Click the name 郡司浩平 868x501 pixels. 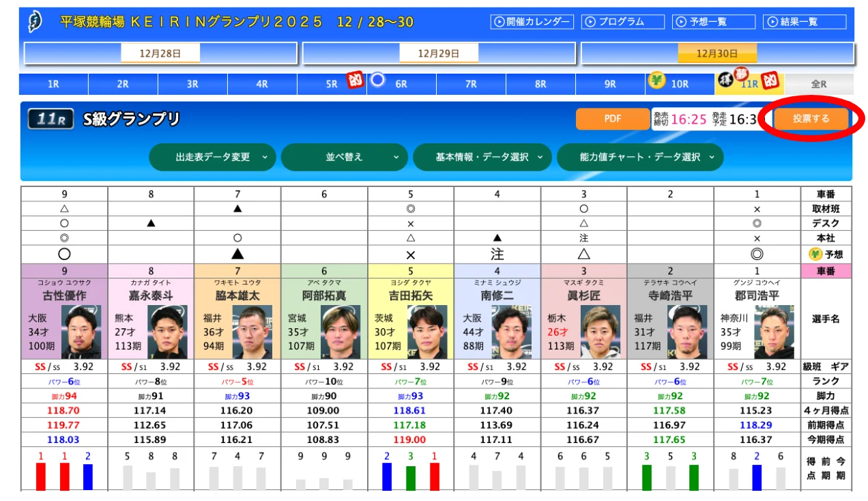coord(757,296)
